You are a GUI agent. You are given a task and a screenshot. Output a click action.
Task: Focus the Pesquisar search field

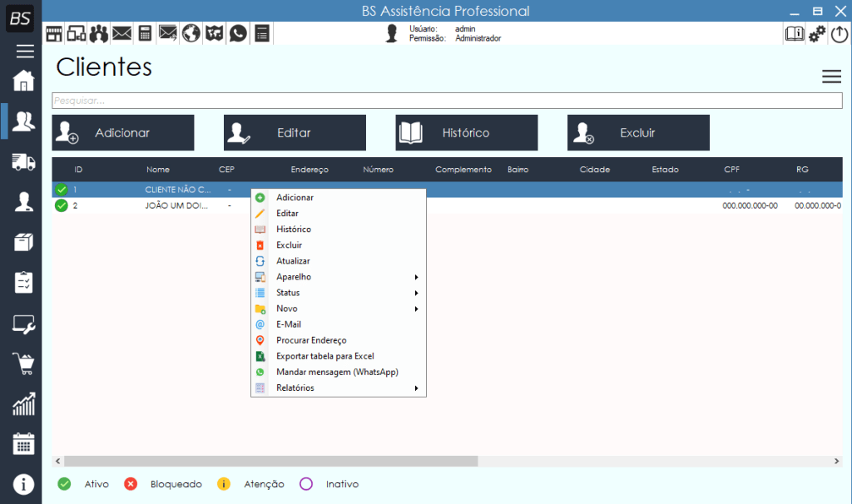click(446, 101)
